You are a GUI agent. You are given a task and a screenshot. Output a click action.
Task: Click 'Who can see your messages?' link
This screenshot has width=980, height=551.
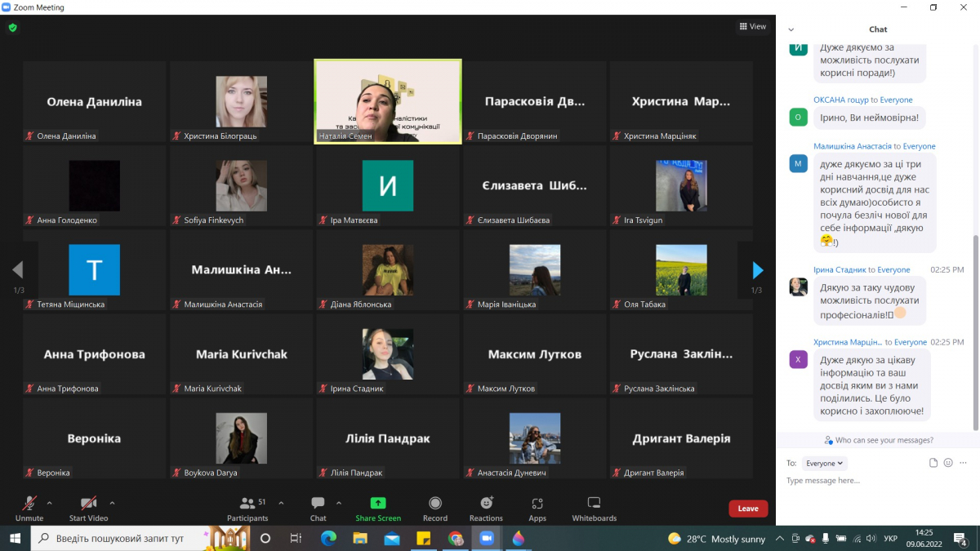pyautogui.click(x=879, y=440)
